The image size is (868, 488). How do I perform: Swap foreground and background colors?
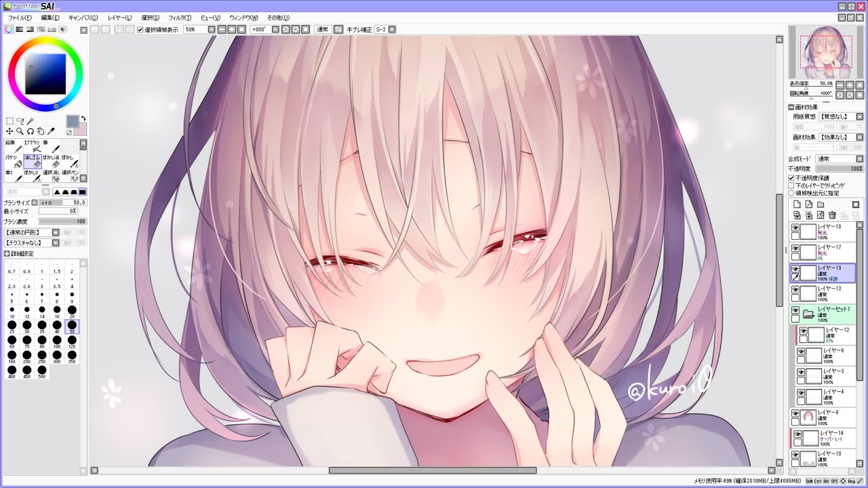click(83, 119)
